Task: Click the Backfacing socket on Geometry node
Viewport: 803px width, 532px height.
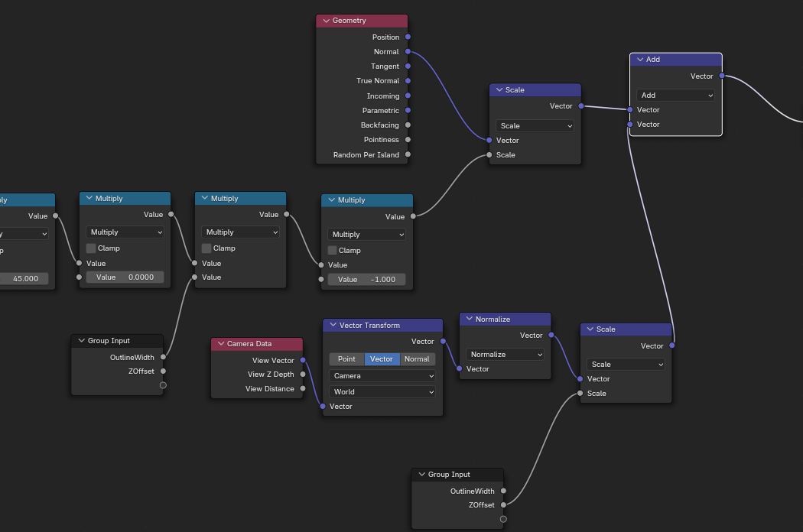Action: pos(408,125)
